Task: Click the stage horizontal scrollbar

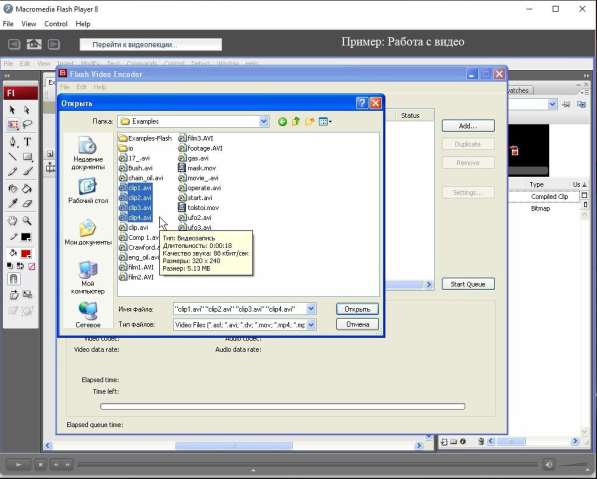Action: pyautogui.click(x=234, y=445)
